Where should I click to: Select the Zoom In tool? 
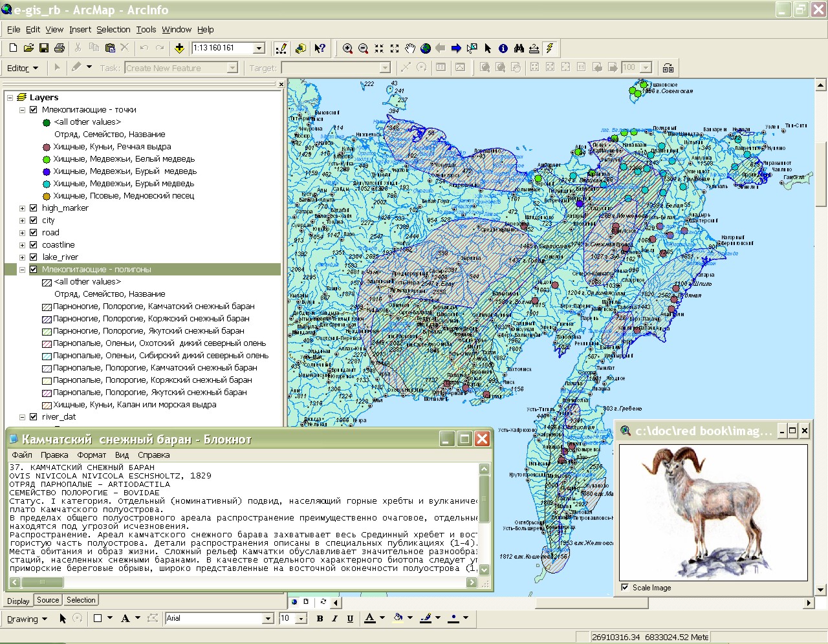tap(347, 48)
